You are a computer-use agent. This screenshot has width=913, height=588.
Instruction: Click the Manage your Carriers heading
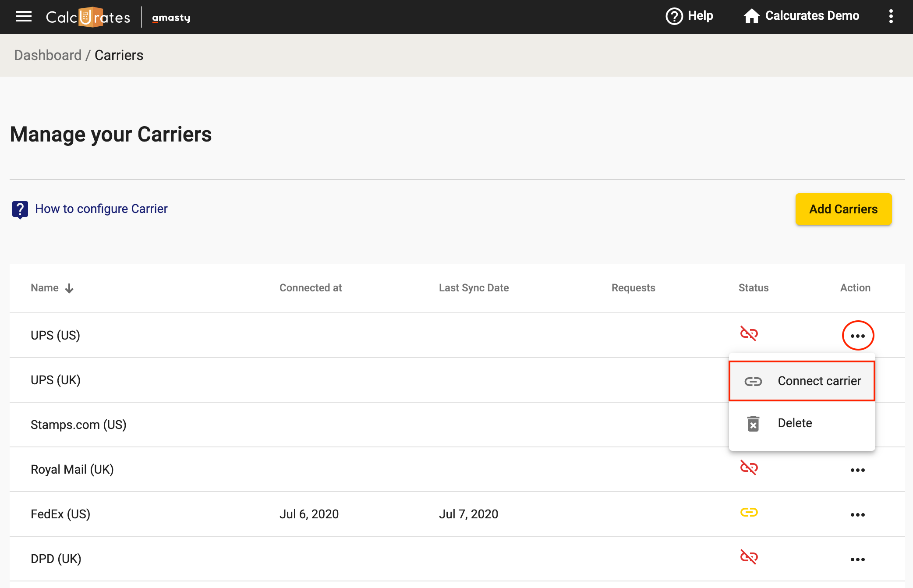(x=111, y=134)
